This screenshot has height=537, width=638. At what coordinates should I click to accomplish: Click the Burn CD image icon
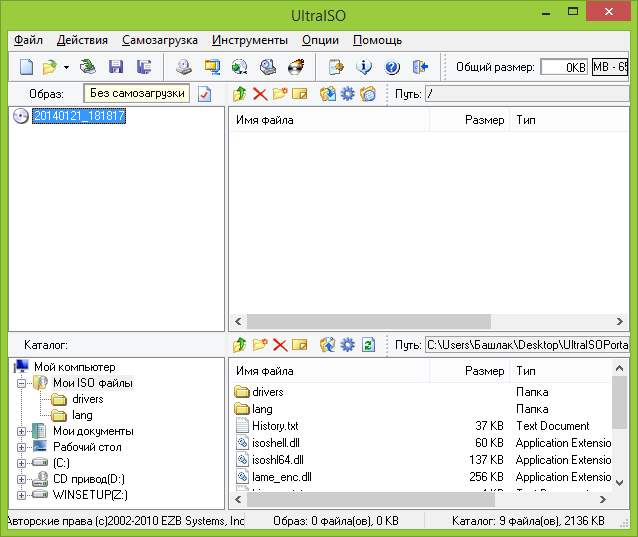pos(296,67)
